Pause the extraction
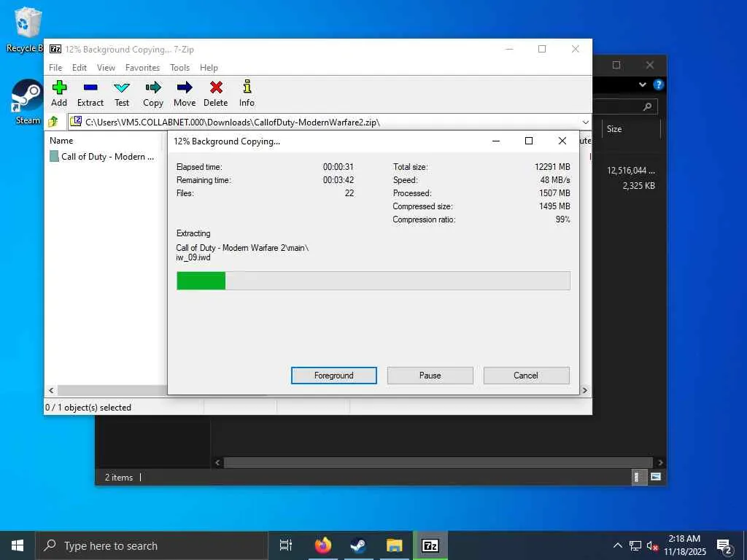 coord(430,376)
